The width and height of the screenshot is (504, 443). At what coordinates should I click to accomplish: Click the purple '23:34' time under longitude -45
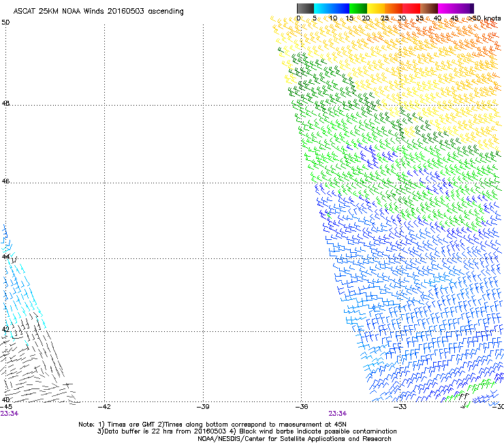click(10, 414)
